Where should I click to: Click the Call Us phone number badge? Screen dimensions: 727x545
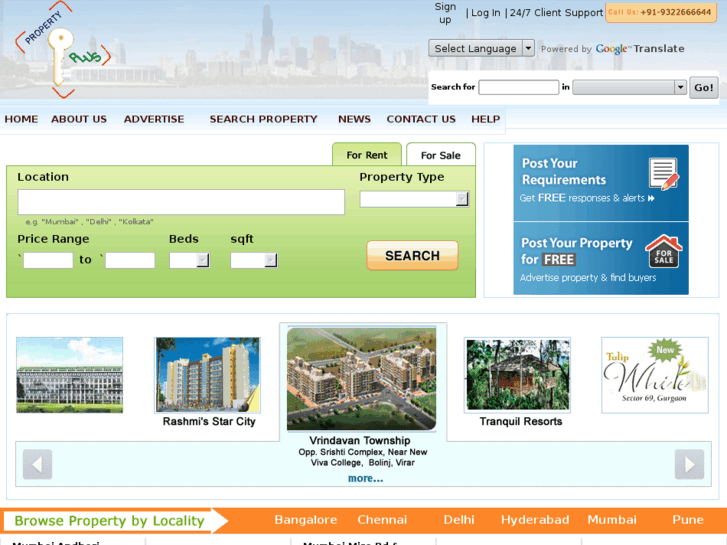[661, 12]
